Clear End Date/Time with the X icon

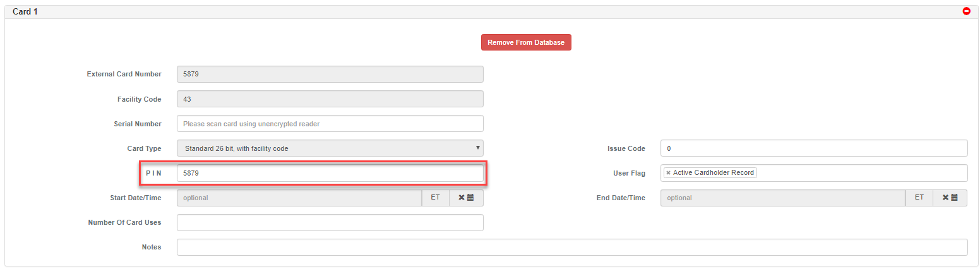coord(945,198)
